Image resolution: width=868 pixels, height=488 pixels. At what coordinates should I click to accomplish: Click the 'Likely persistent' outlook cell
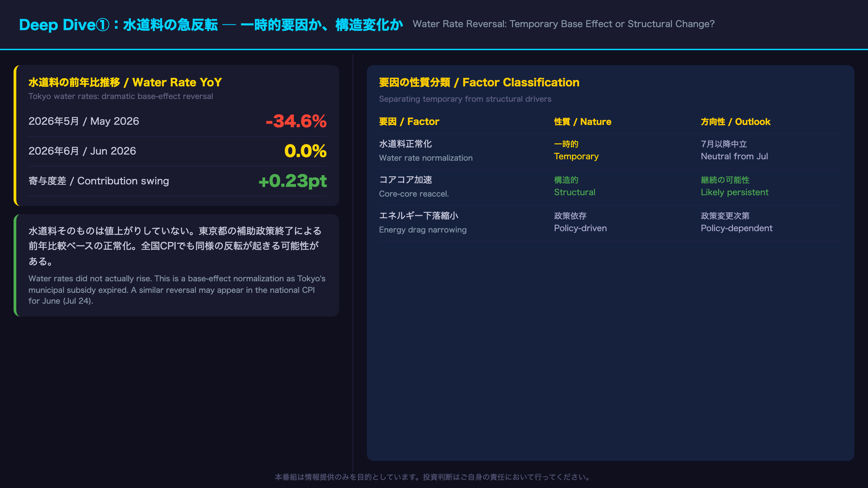(735, 186)
